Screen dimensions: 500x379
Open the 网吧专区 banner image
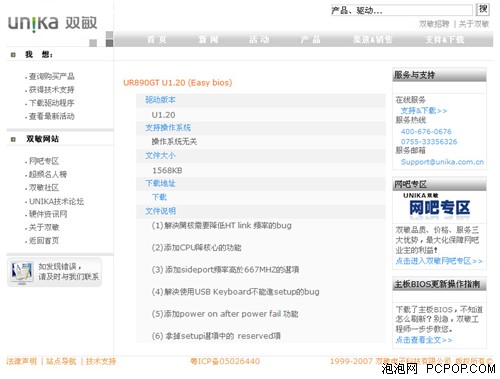pos(439,207)
